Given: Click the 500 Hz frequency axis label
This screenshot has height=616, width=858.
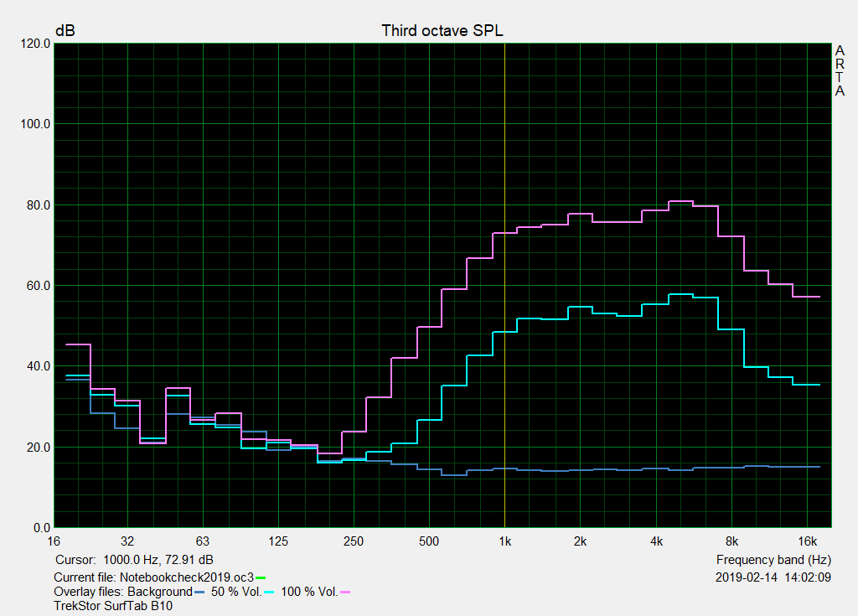Looking at the screenshot, I should tap(429, 541).
